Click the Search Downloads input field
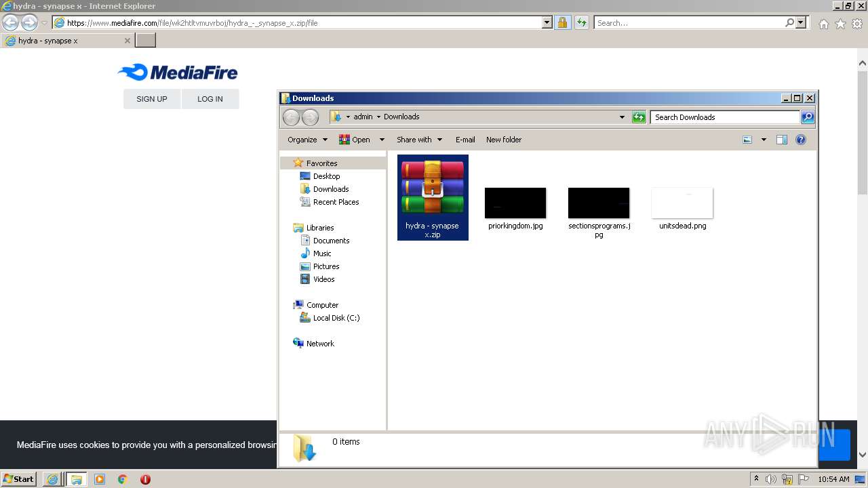This screenshot has width=868, height=488. (x=725, y=117)
